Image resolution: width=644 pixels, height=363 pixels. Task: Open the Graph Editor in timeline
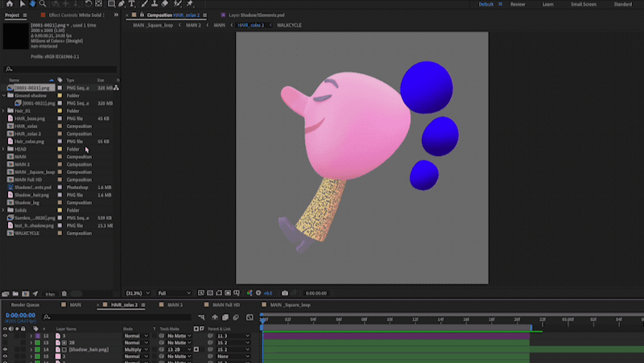pos(250,317)
